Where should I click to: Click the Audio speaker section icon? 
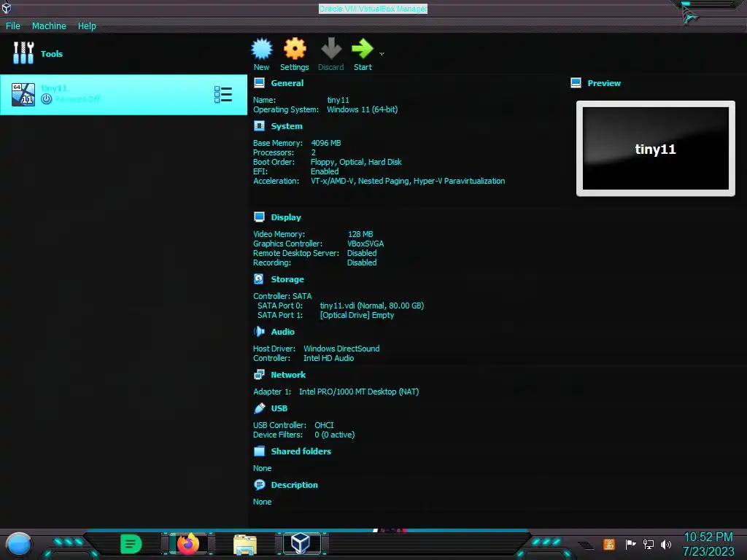[259, 332]
